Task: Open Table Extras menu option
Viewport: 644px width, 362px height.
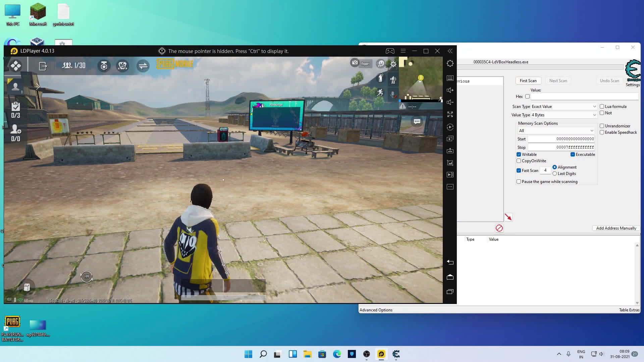Action: coord(628,309)
